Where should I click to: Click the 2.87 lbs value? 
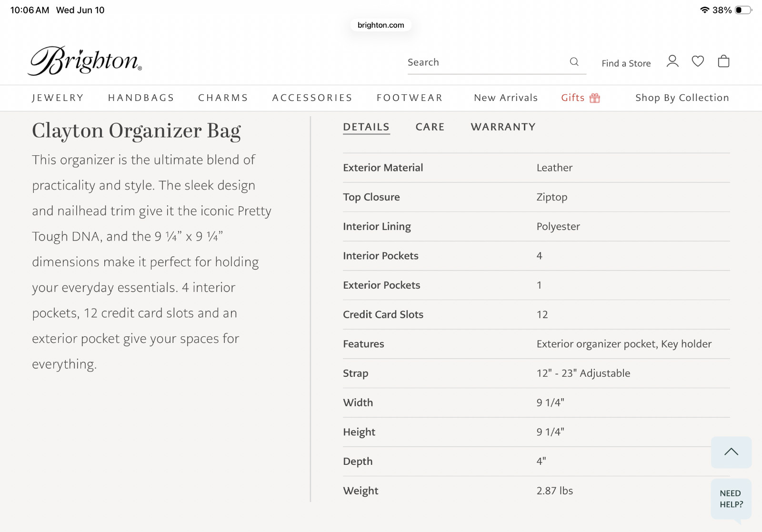555,491
